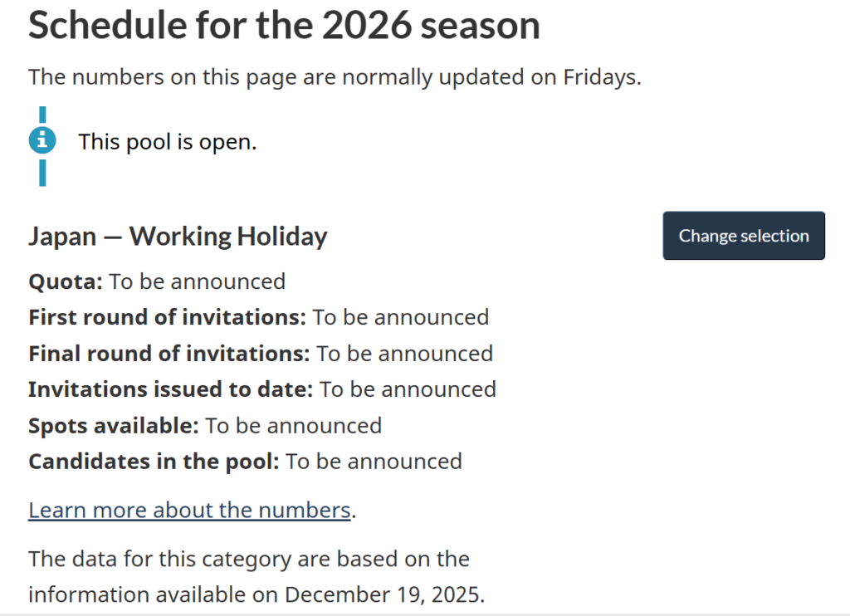Click the First round of invitations value
Image resolution: width=850 pixels, height=616 pixels.
pyautogui.click(x=401, y=317)
